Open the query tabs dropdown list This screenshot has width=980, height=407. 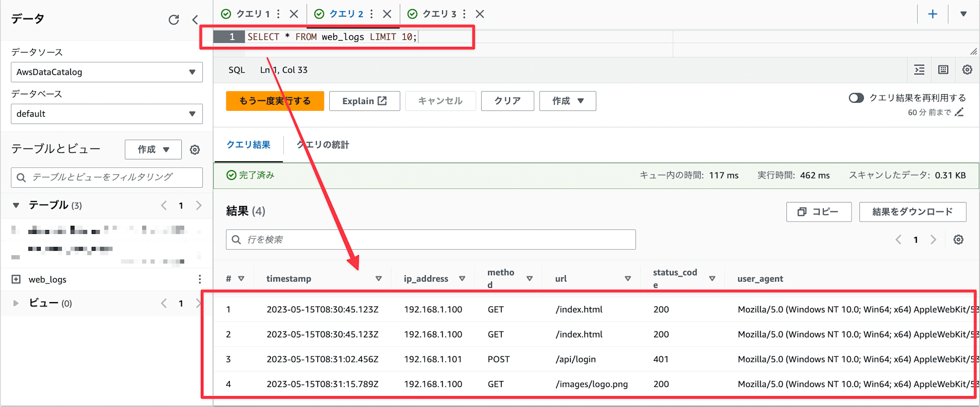point(963,14)
